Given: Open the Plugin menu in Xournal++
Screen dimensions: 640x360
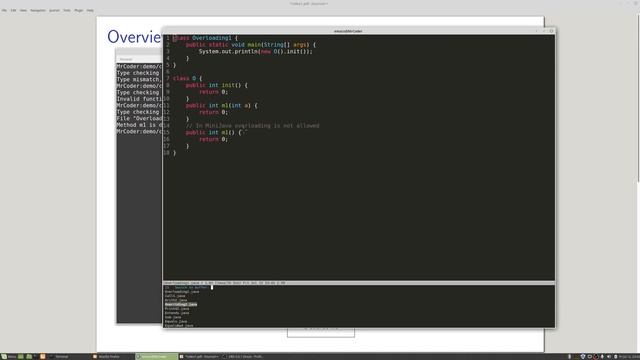Looking at the screenshot, I should pos(79,10).
